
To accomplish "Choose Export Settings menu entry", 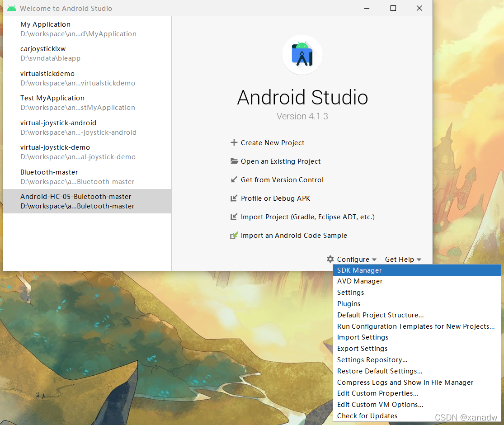I will [x=417, y=349].
